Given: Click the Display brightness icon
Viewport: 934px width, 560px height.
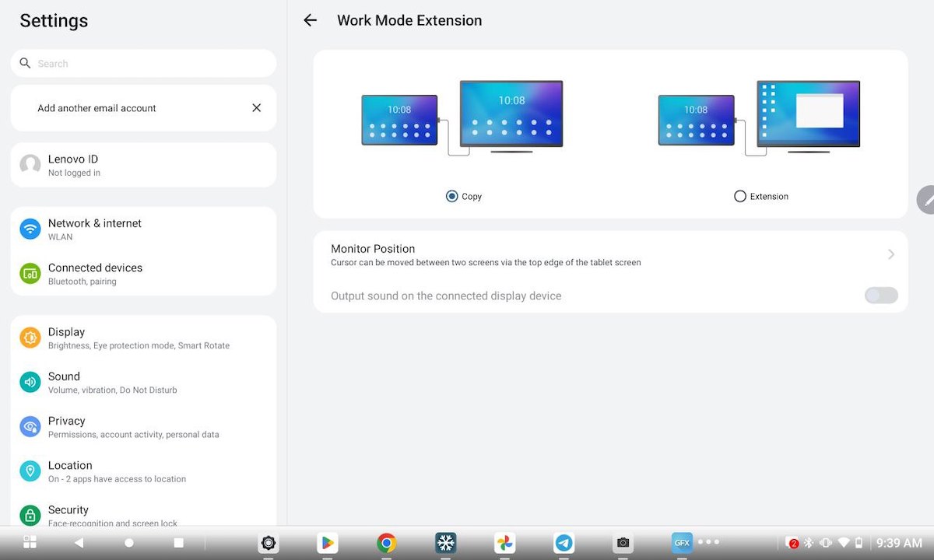Looking at the screenshot, I should pyautogui.click(x=30, y=338).
